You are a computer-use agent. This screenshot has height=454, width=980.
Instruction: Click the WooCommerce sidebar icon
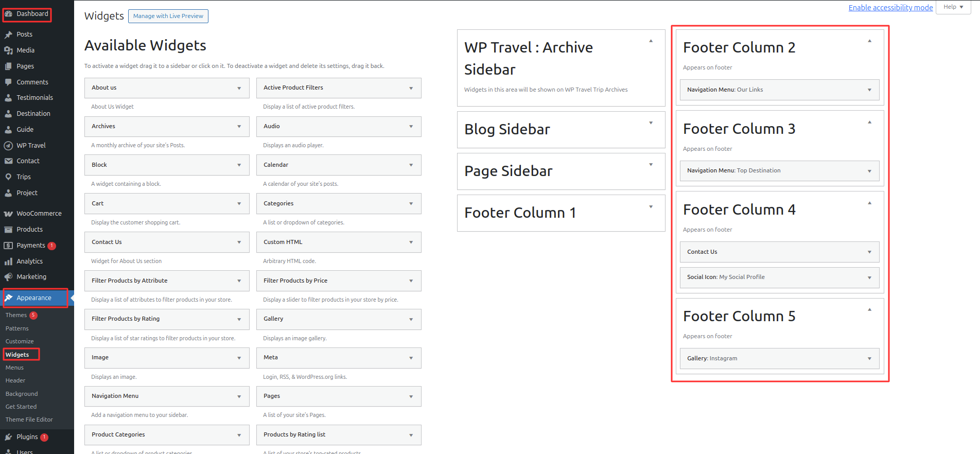coord(9,213)
